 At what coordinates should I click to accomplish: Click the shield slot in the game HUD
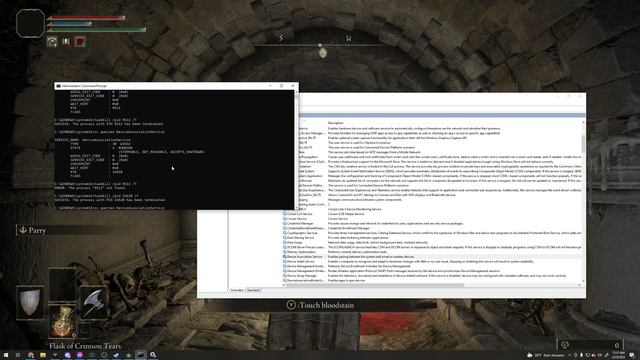tap(30, 302)
